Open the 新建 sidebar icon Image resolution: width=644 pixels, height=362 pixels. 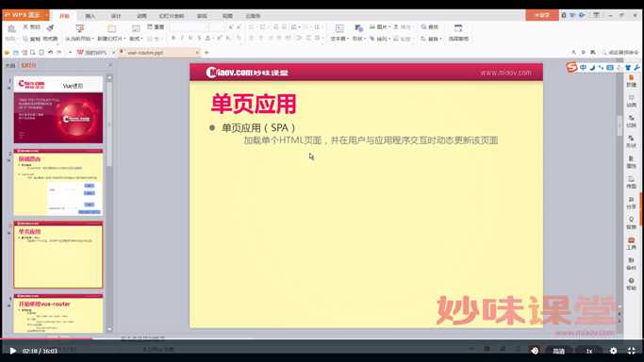[x=631, y=81]
